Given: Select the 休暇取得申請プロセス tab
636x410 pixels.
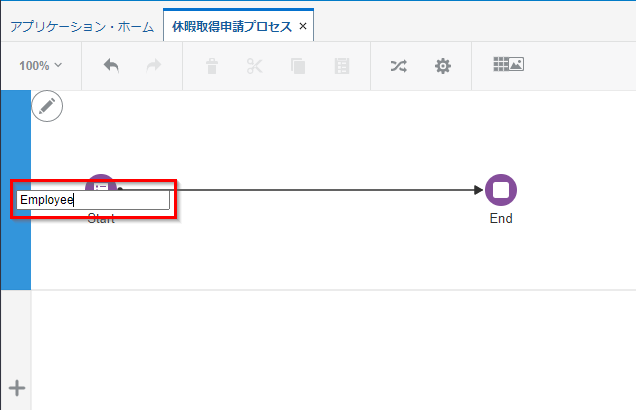Looking at the screenshot, I should [230, 26].
